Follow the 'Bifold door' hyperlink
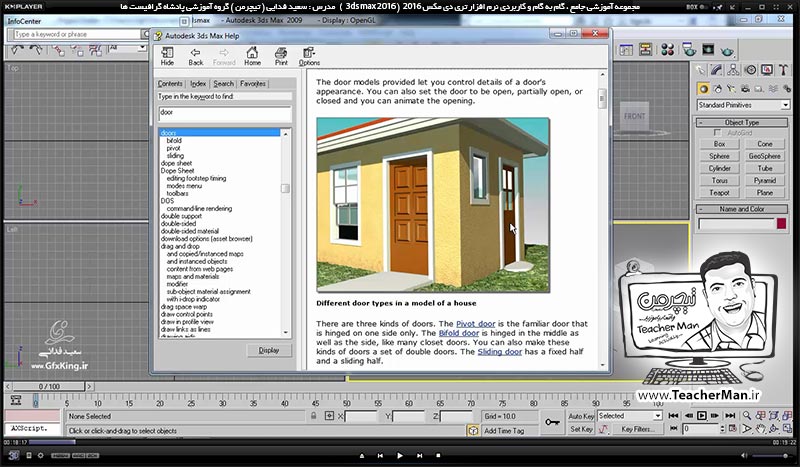The height and width of the screenshot is (467, 800). pos(459,333)
